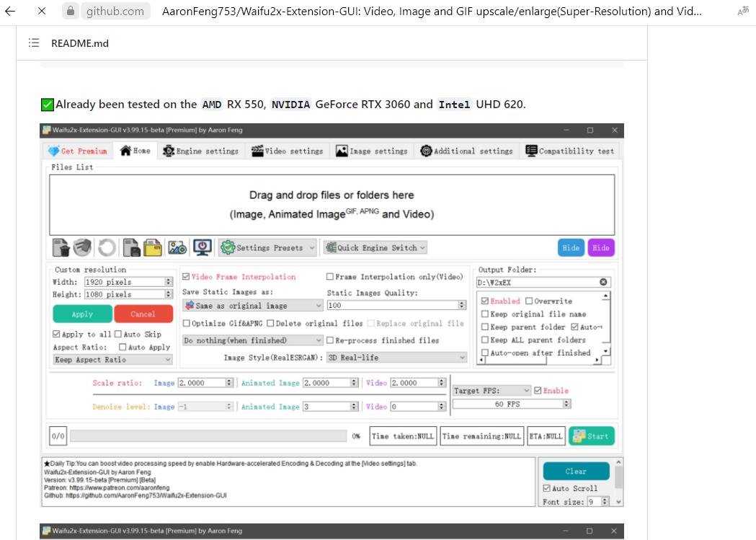The height and width of the screenshot is (540, 756).
Task: Tick the Auto Apply aspect ratio checkbox
Action: pos(123,348)
